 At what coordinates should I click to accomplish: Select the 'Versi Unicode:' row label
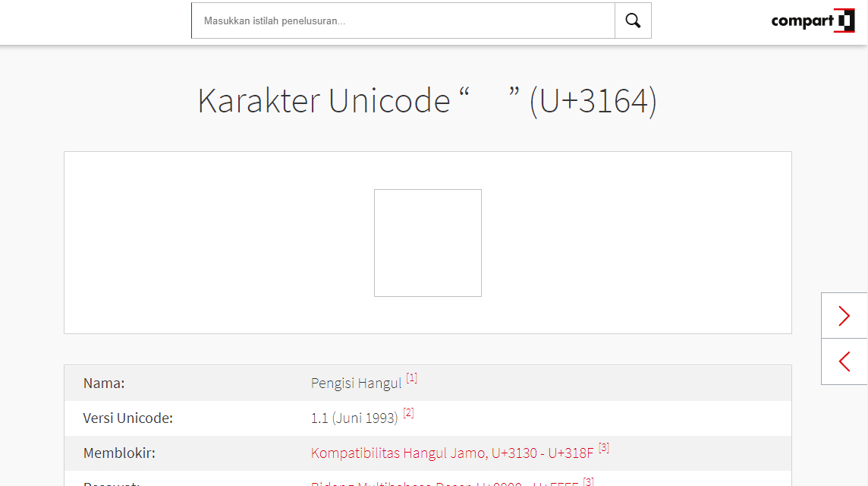click(x=128, y=418)
